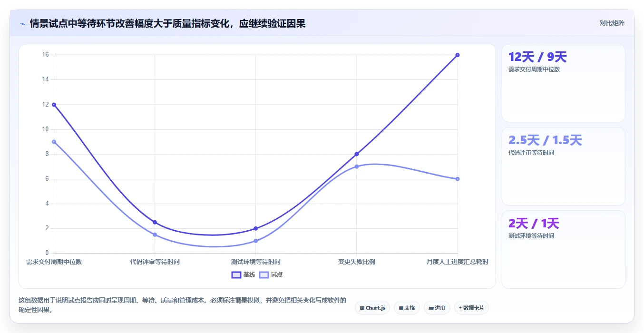Image resolution: width=644 pixels, height=333 pixels.
Task: Click the 2.5天 / 1.5天 card value
Action: coord(545,140)
